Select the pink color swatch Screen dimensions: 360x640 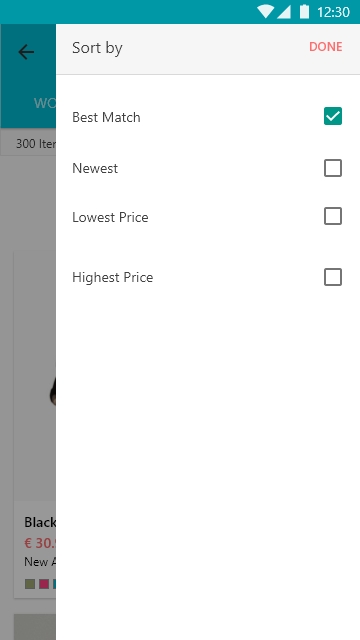pyautogui.click(x=44, y=584)
